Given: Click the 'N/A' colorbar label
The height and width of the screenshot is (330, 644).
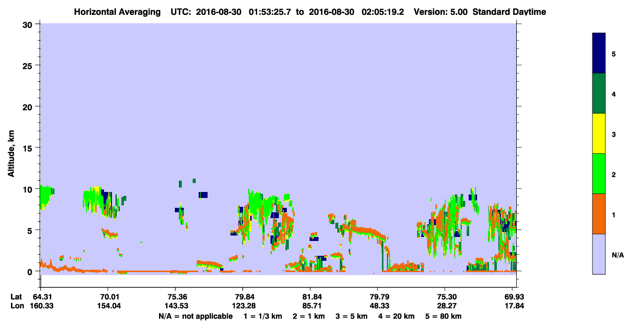Looking at the screenshot, I should pos(618,255).
